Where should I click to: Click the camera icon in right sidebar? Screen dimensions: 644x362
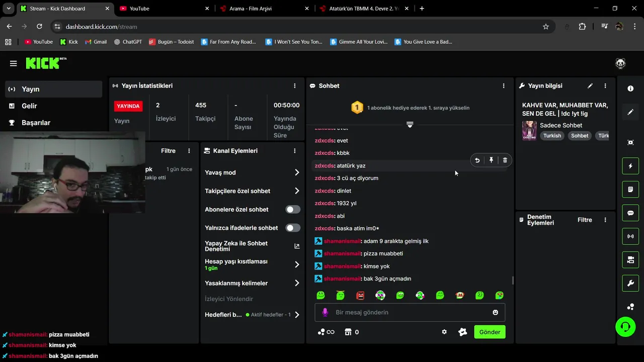click(x=630, y=260)
